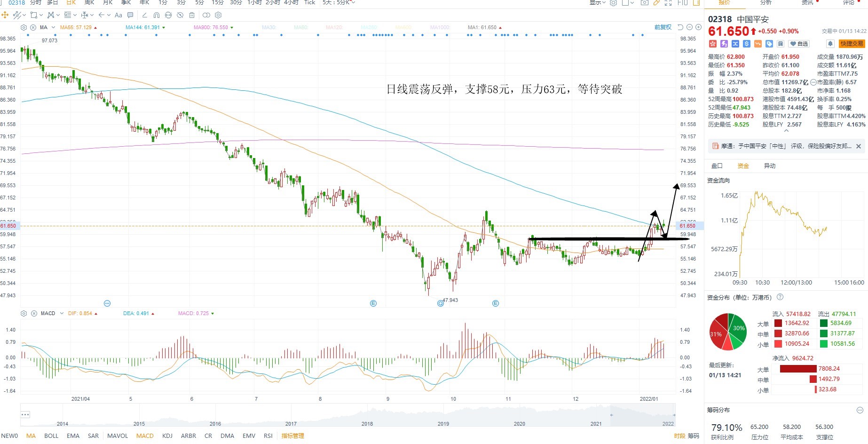The width and height of the screenshot is (868, 444).
Task: Click the timeline range ellipsis handle
Action: 25,415
